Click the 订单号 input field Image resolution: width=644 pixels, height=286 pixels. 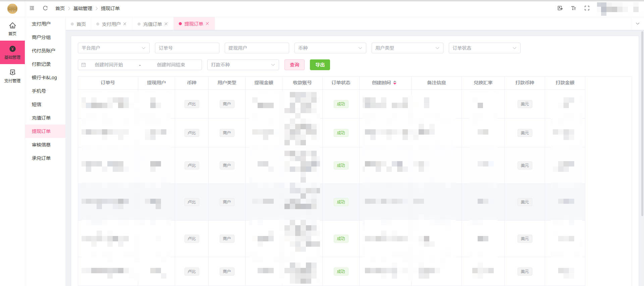(x=187, y=48)
